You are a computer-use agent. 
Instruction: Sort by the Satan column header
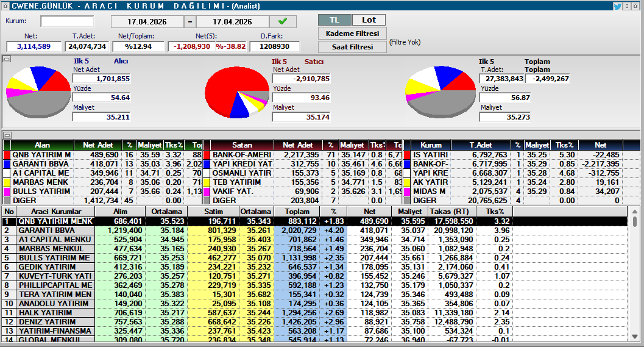[x=242, y=145]
